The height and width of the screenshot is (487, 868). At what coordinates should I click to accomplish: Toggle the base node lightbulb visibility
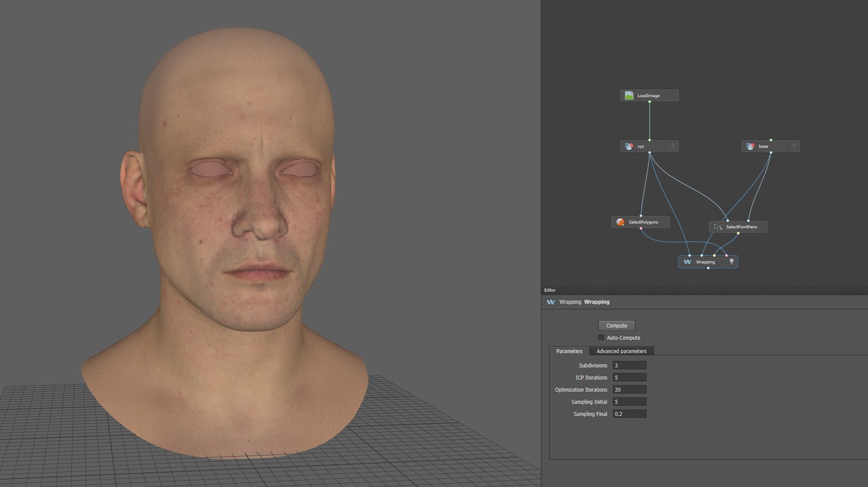(x=794, y=146)
